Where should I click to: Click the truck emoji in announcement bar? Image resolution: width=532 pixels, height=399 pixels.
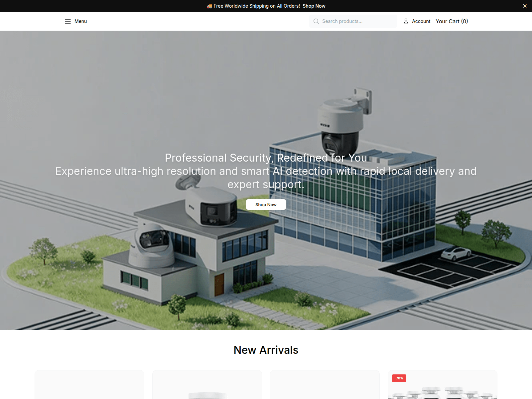point(209,6)
